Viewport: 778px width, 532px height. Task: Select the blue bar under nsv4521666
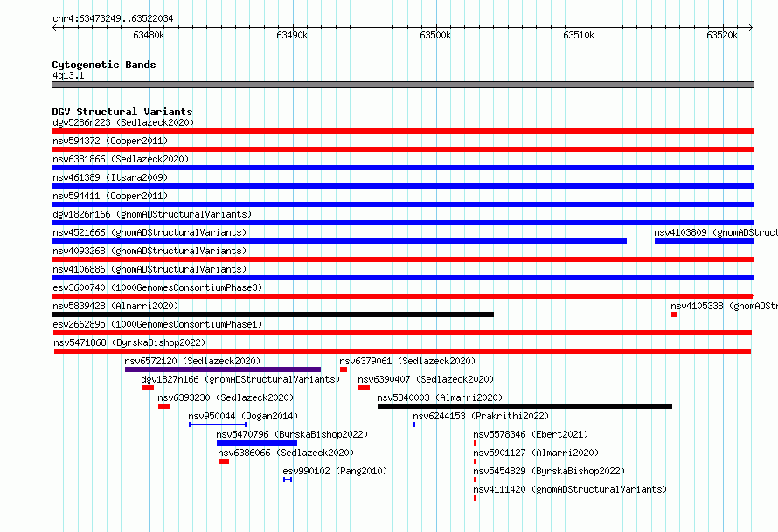coord(339,241)
